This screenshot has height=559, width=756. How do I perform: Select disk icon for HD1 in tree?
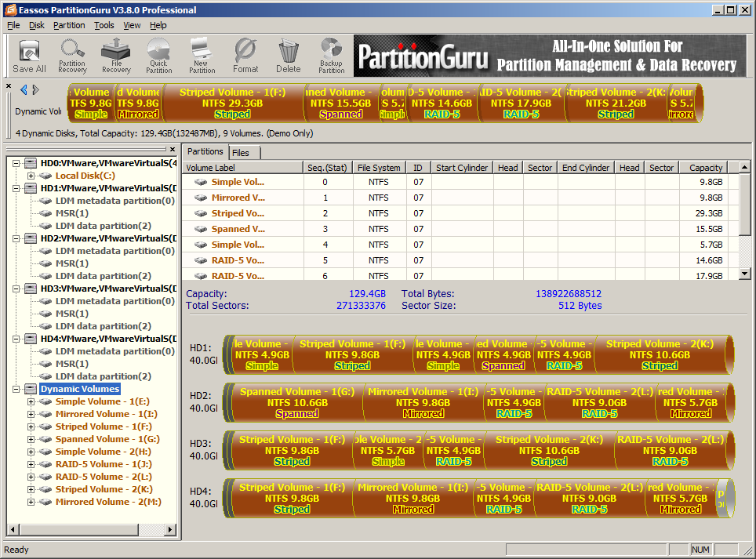[x=31, y=188]
